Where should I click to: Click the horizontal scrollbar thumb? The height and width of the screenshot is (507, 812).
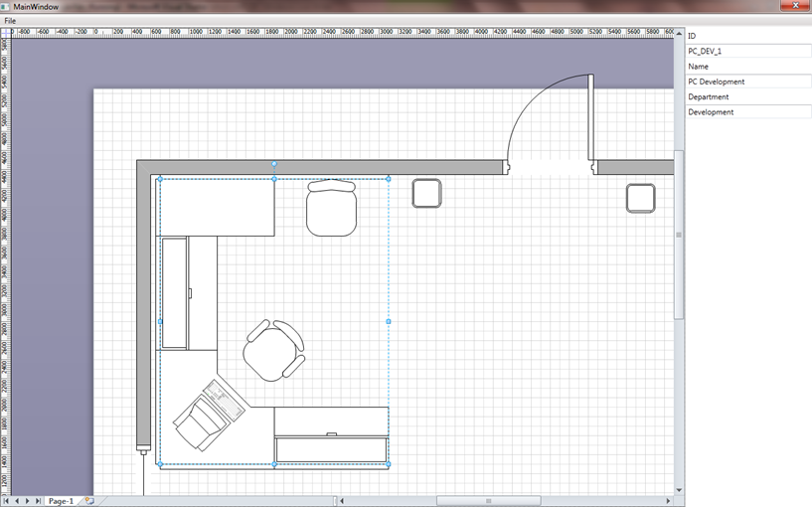point(487,501)
